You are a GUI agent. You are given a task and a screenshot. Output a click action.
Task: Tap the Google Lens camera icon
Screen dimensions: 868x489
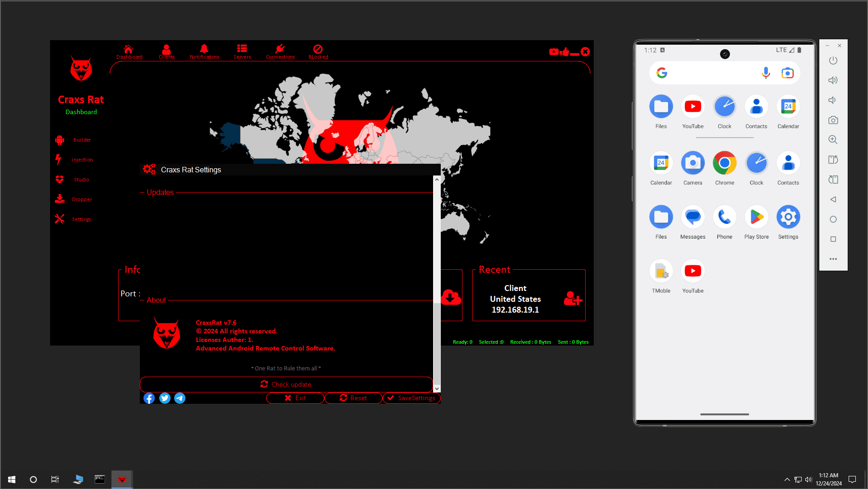[787, 73]
